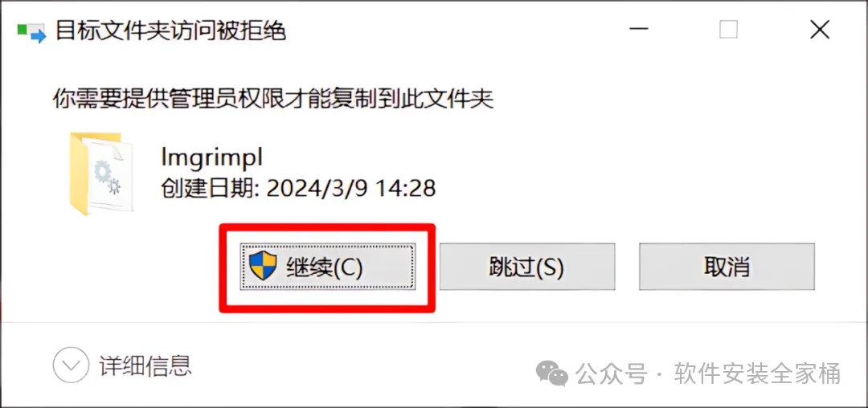The height and width of the screenshot is (408, 868).
Task: Minimize the access denied dialog
Action: [x=640, y=30]
